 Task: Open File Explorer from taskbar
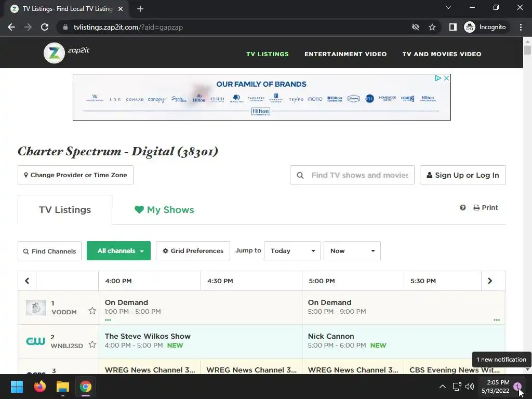pyautogui.click(x=63, y=387)
